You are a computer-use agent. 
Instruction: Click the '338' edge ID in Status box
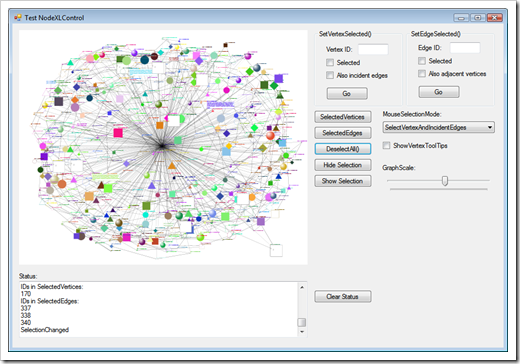(x=26, y=315)
